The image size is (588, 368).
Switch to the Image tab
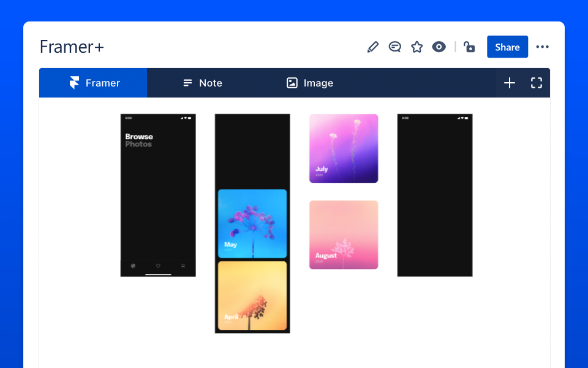click(310, 83)
